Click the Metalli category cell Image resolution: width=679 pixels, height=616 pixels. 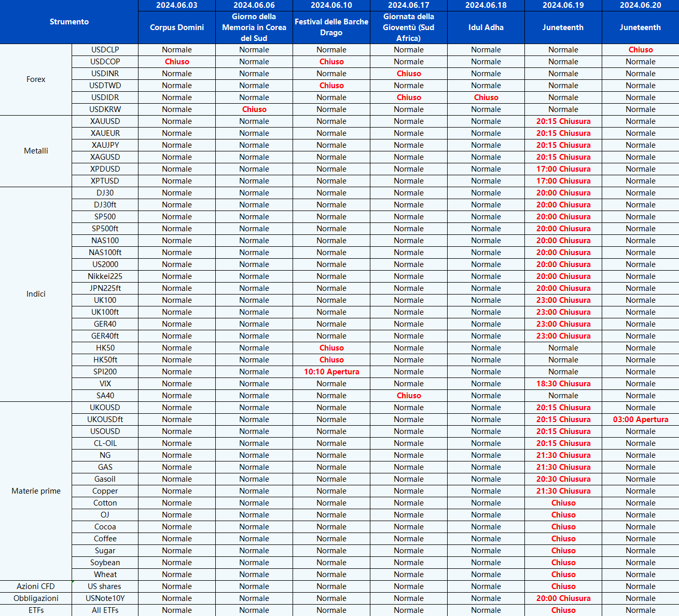(x=36, y=151)
